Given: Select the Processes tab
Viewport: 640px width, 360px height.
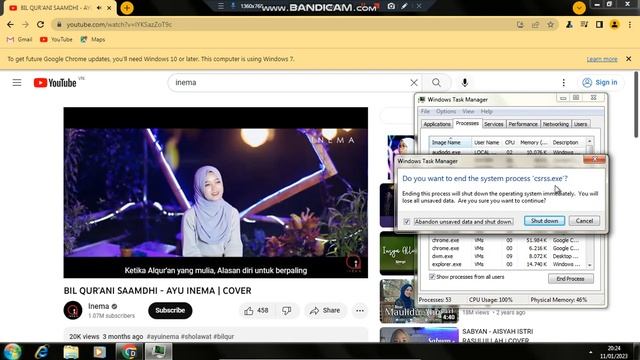Looking at the screenshot, I should coord(467,123).
